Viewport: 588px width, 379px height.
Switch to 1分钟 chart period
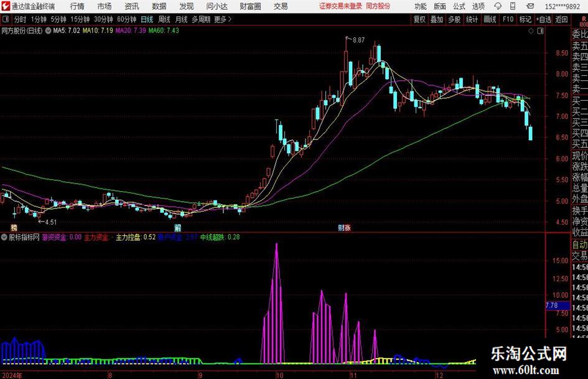(39, 19)
